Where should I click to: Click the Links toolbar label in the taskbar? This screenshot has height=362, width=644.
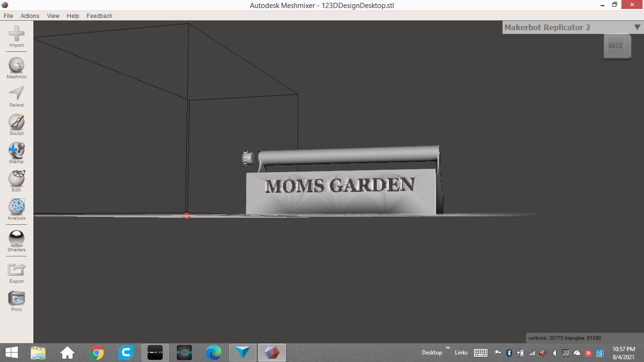pos(461,353)
